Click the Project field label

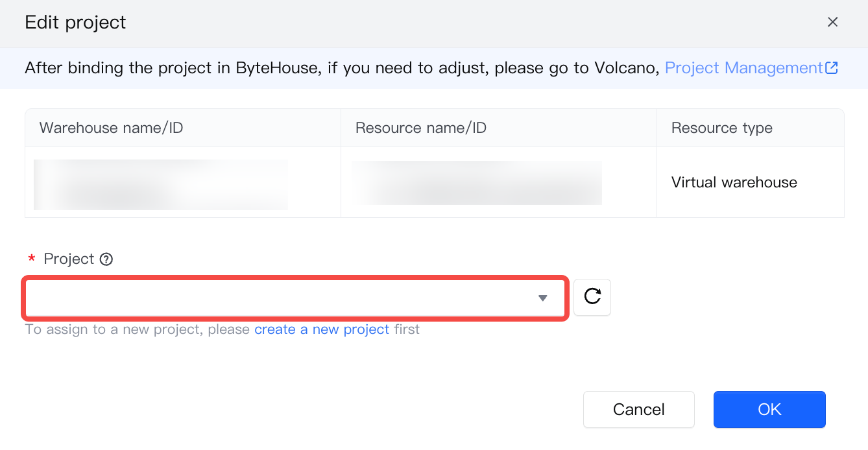pyautogui.click(x=69, y=259)
